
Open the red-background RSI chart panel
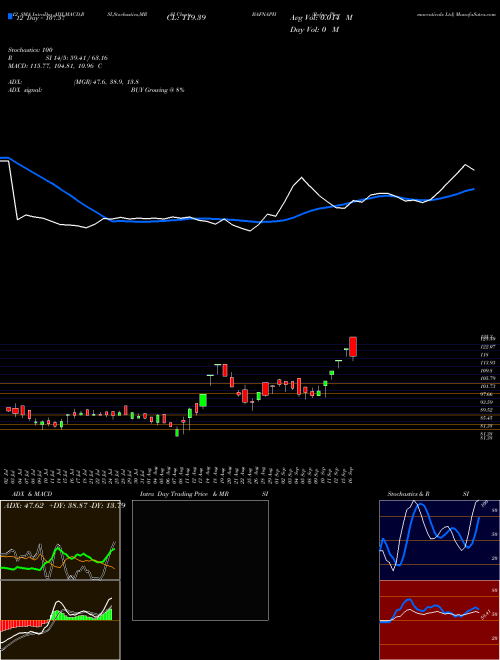(439, 620)
